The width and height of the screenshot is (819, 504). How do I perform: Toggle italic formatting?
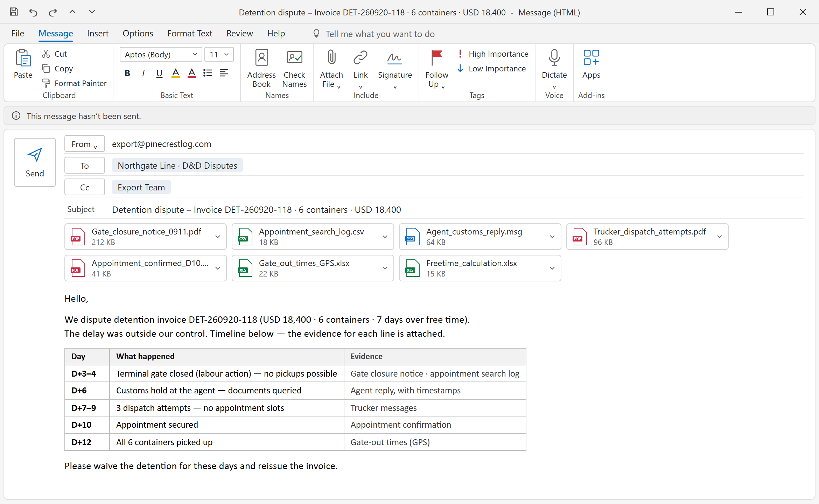tap(143, 73)
